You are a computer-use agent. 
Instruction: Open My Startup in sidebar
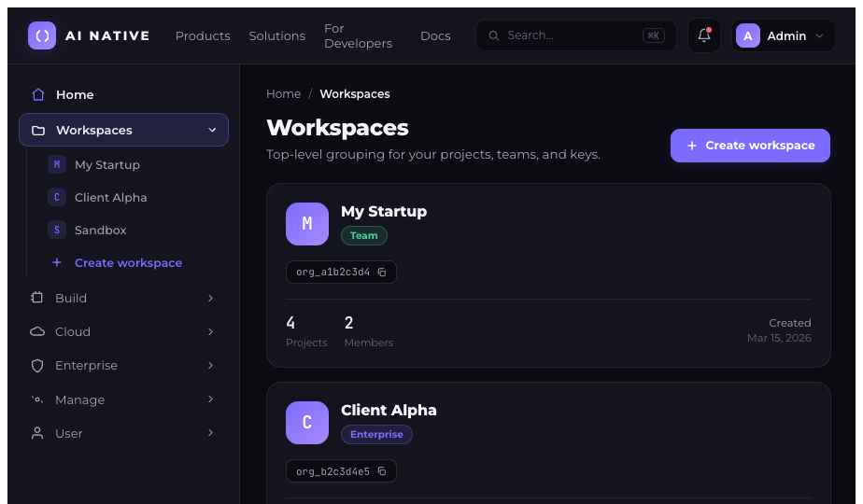[x=107, y=164]
